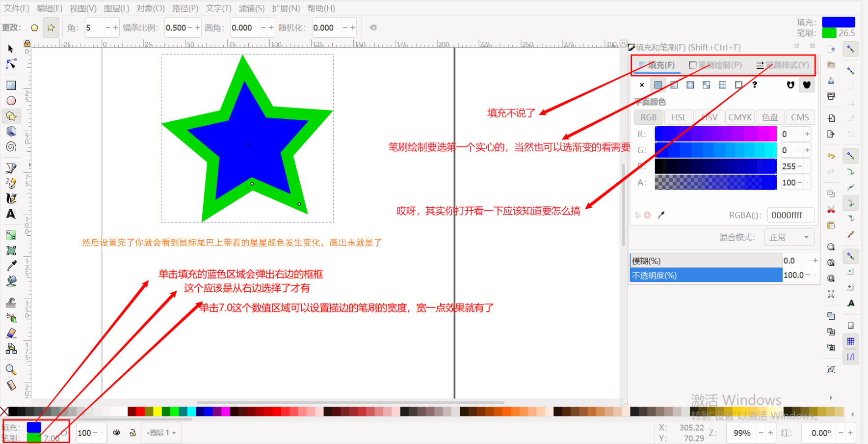Select the Text tool
This screenshot has width=868, height=444.
11,214
